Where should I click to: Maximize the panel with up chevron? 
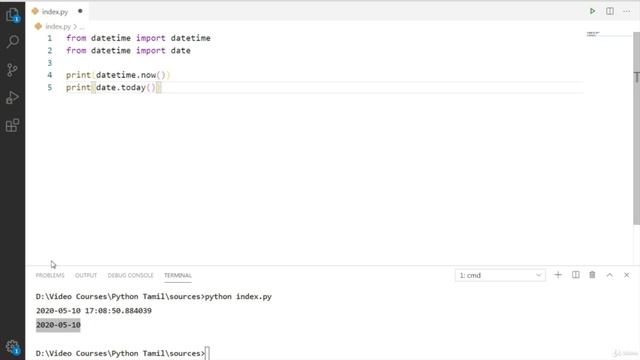(609, 275)
